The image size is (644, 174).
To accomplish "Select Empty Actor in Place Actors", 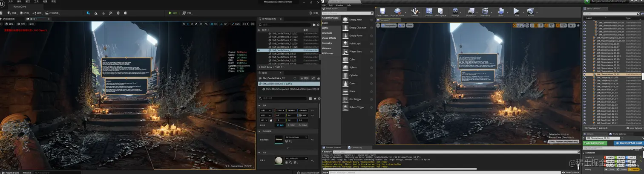I will pyautogui.click(x=357, y=20).
